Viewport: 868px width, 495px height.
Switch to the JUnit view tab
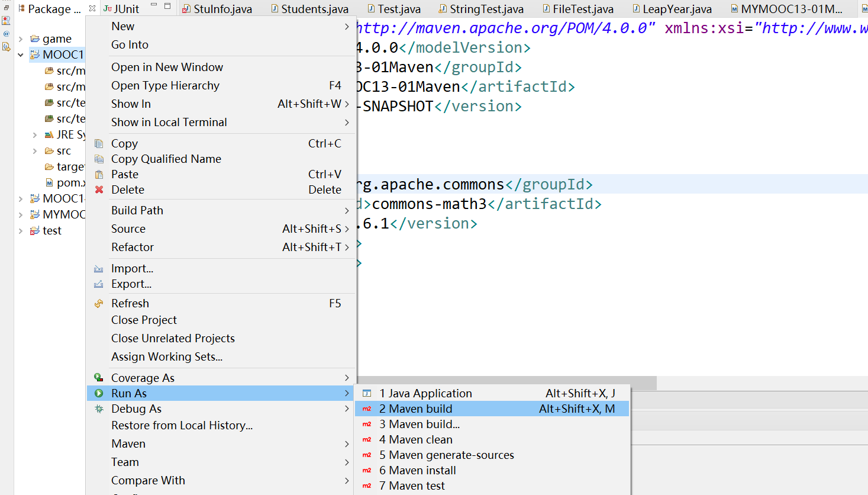click(122, 9)
